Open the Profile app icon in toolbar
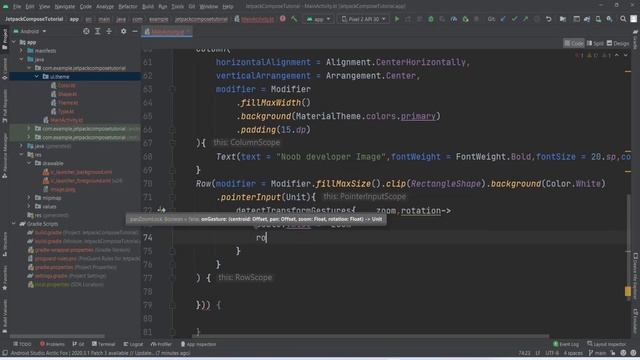This screenshot has height=360, width=640. tap(453, 19)
